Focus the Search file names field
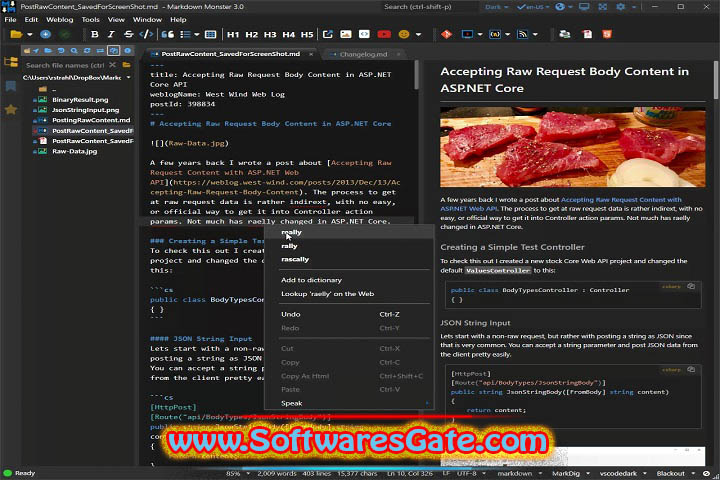Screen dimensions: 720x480 pyautogui.click(x=66, y=65)
